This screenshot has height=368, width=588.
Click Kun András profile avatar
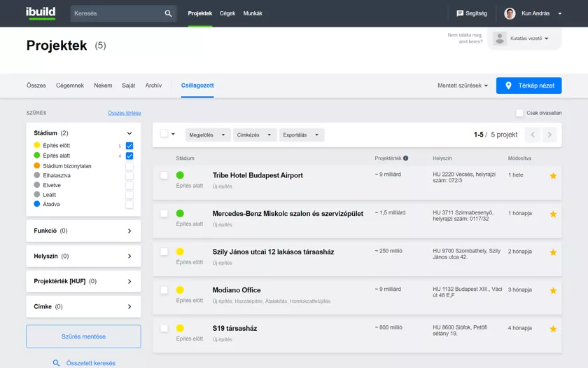point(510,13)
